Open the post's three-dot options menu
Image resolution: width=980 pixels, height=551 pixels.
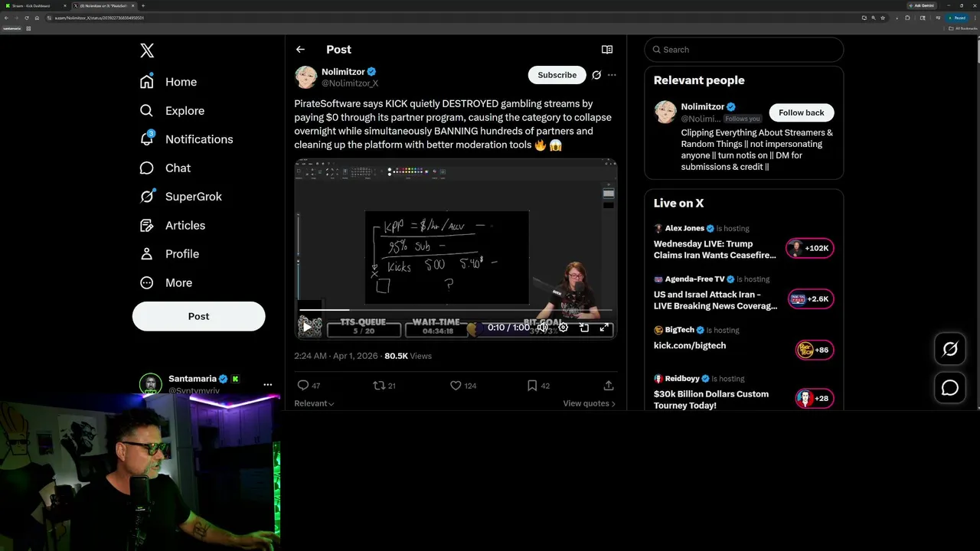click(612, 75)
